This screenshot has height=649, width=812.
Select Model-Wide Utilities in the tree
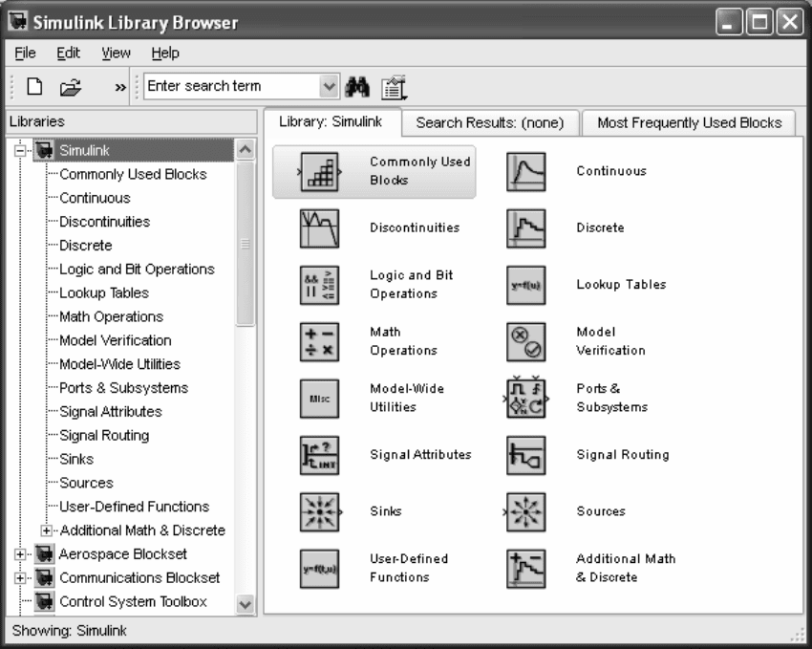[119, 364]
